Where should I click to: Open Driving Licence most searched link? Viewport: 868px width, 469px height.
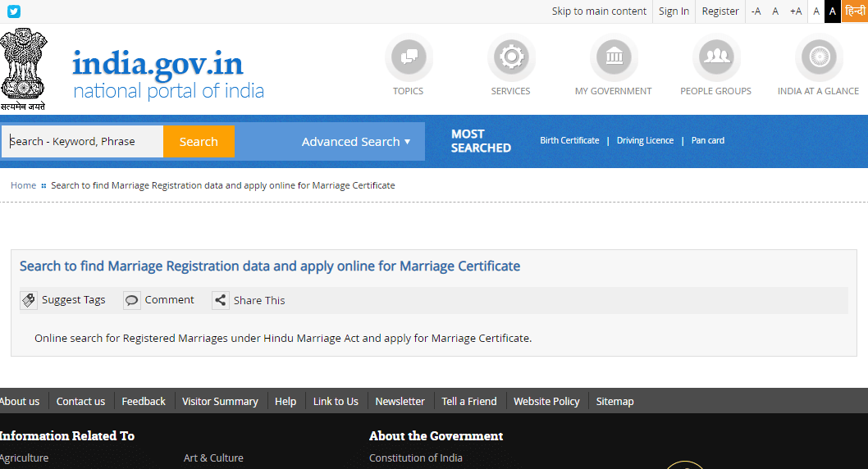(x=645, y=140)
